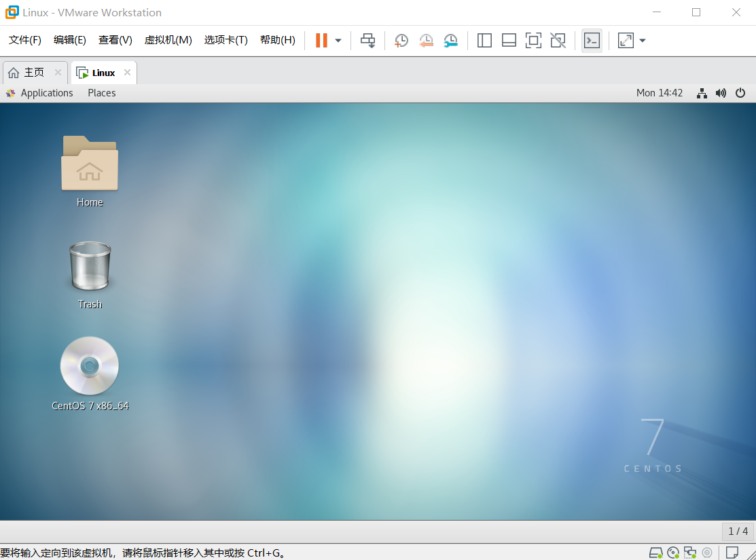Open the 查看(V) menu
The width and height of the screenshot is (756, 560).
coord(115,40)
